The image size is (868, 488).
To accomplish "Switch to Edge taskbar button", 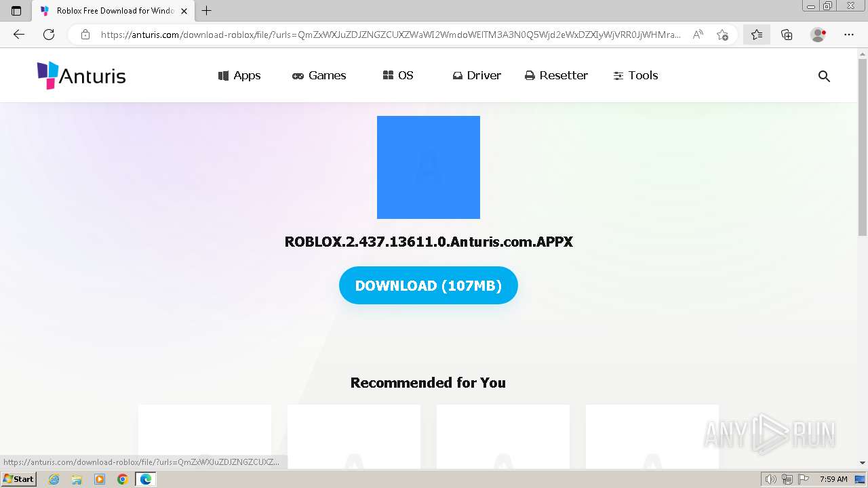I will coord(146,479).
